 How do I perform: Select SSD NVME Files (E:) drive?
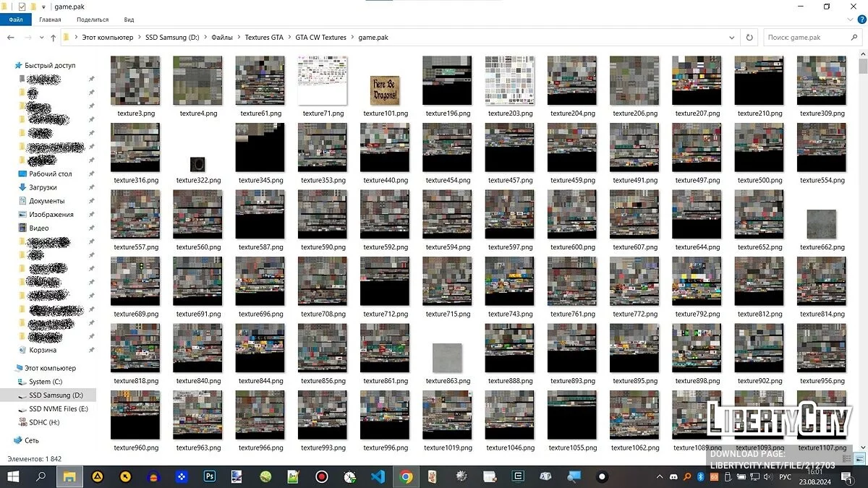point(58,408)
